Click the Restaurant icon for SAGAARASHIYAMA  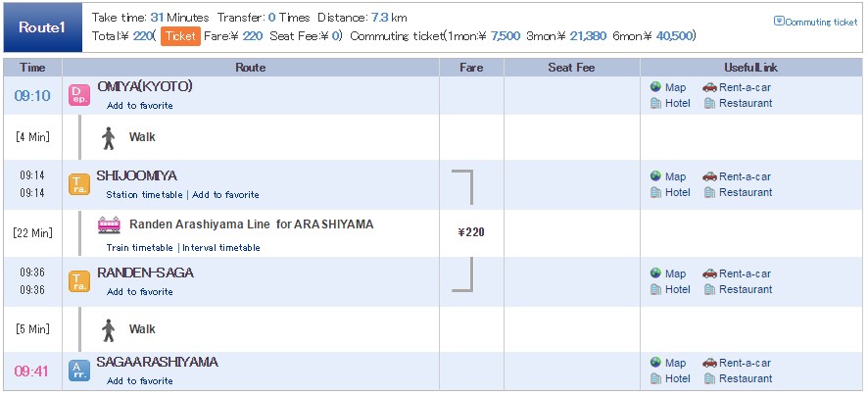(x=709, y=378)
